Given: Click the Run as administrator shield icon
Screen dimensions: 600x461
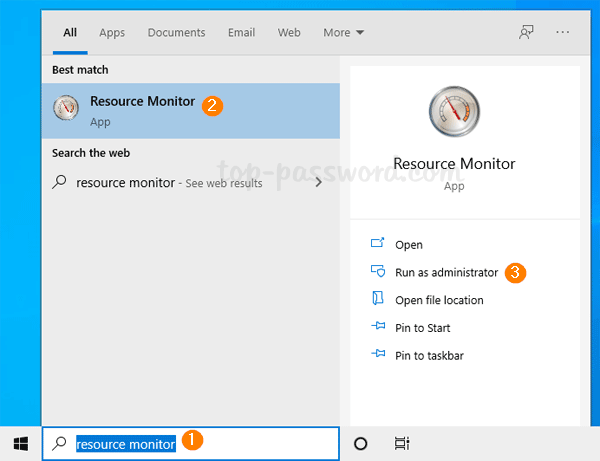Looking at the screenshot, I should 378,272.
